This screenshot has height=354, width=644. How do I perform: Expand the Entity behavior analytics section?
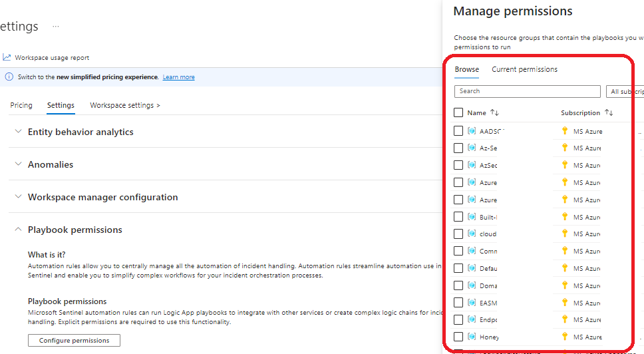[18, 131]
